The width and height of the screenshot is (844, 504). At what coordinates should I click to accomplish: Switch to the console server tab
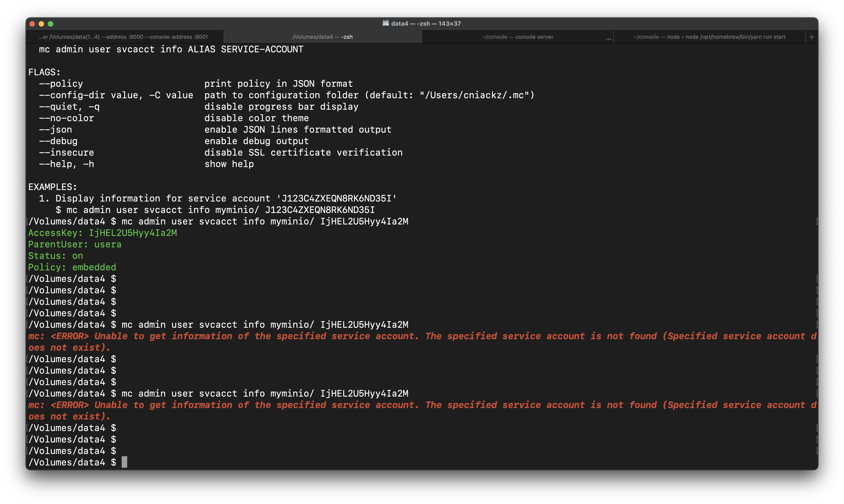coord(517,37)
